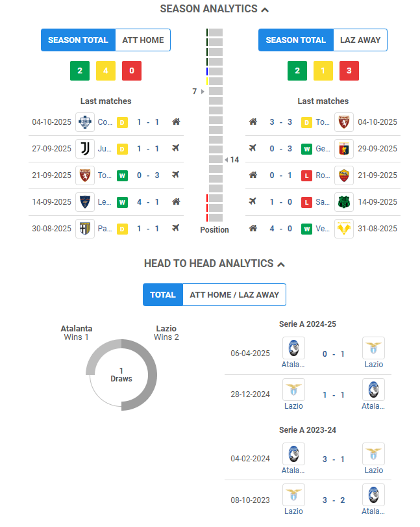Click the Roma crest dated 21-09-2025
This screenshot has width=420, height=527.
(x=344, y=175)
